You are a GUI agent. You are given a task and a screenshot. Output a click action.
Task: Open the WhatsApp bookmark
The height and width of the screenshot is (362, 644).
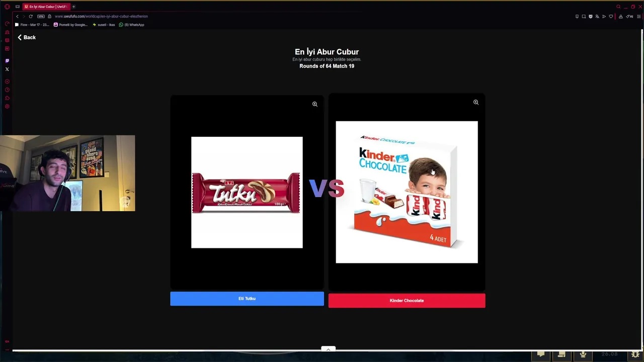(132, 25)
